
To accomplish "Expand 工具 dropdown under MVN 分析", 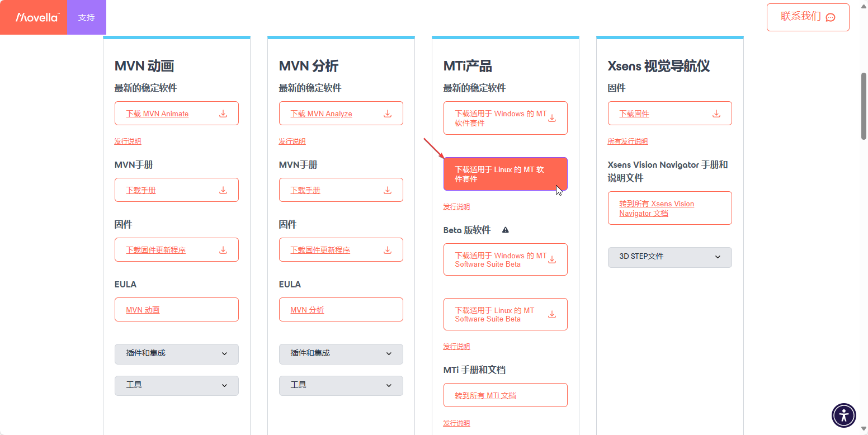I will coord(341,386).
